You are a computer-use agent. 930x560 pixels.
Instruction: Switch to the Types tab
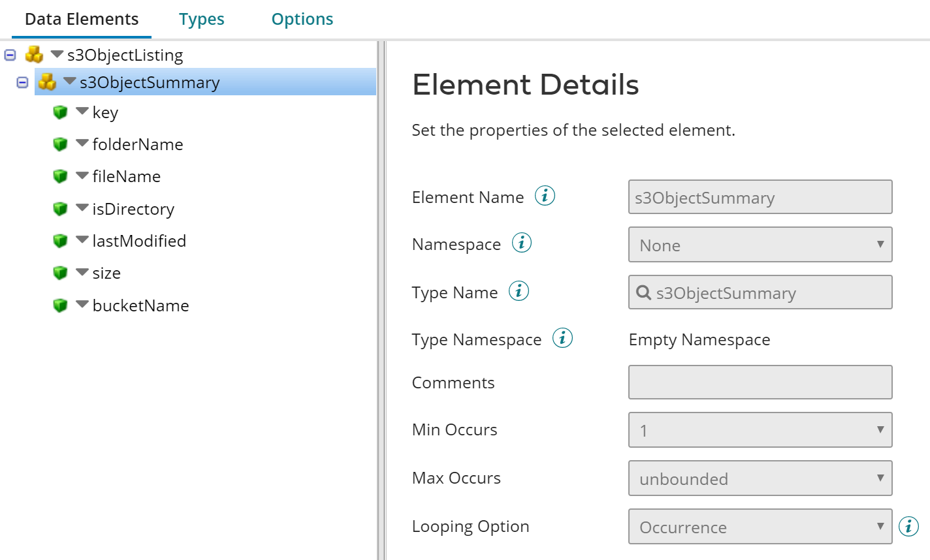pos(201,19)
